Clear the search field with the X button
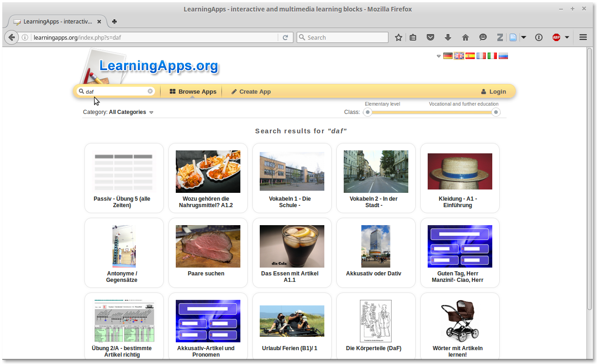Screen dimensions: 597x364 (150, 91)
